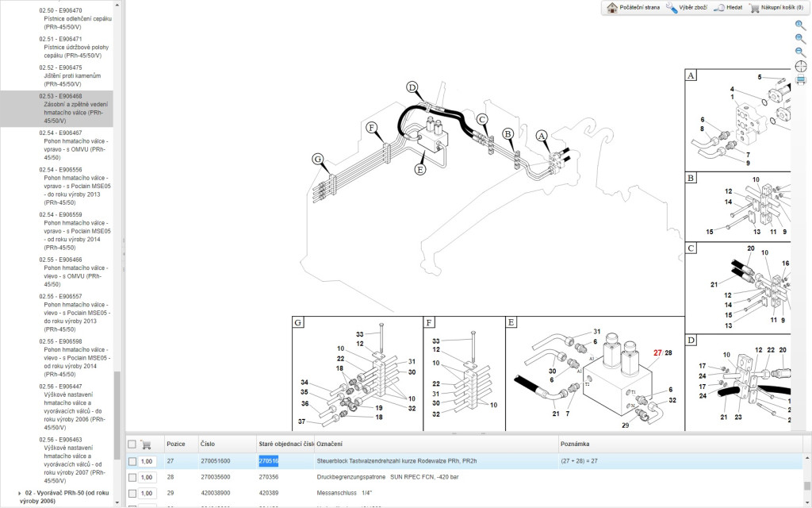
Task: Click detail callout circle F on the diagram
Action: click(x=371, y=128)
